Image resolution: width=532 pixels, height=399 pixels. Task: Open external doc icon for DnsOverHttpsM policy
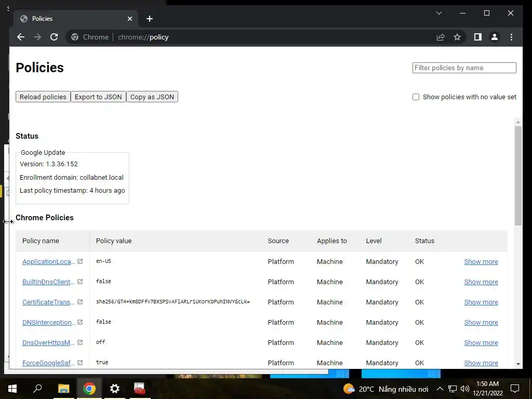[80, 342]
